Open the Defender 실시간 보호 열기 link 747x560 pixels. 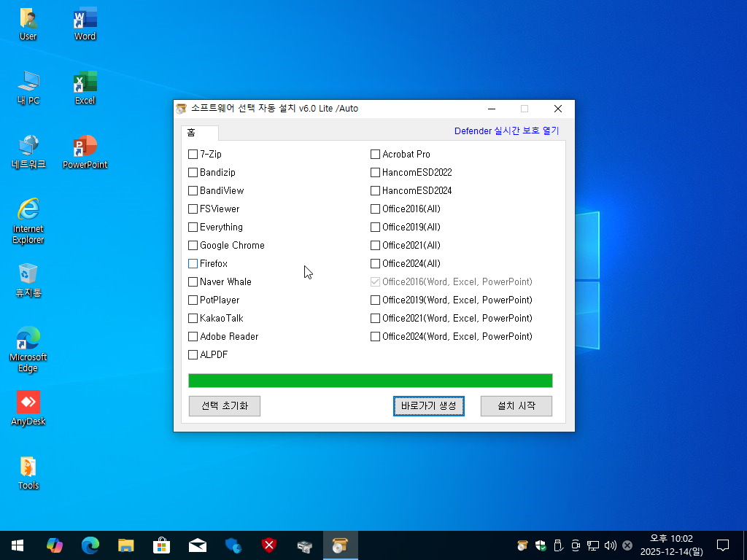click(506, 131)
